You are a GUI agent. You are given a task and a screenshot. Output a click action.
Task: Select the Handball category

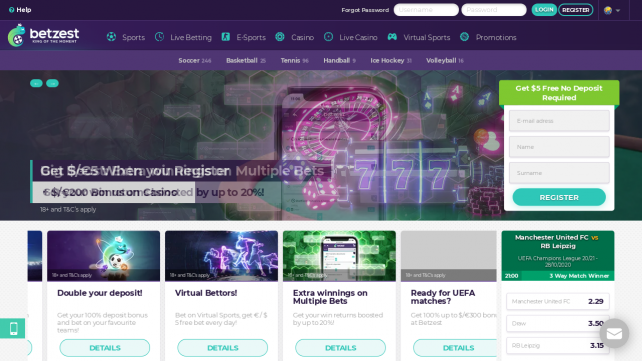pyautogui.click(x=339, y=61)
